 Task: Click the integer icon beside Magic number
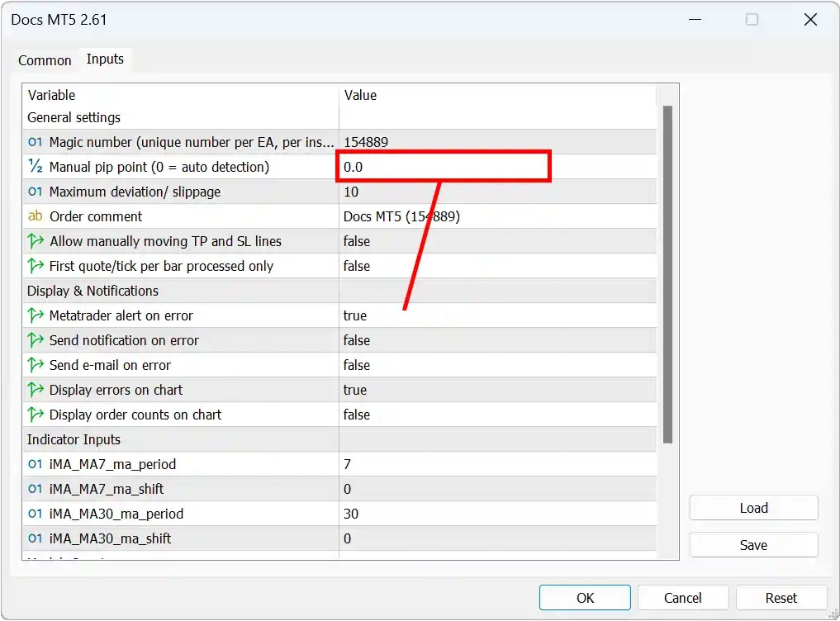[x=35, y=142]
